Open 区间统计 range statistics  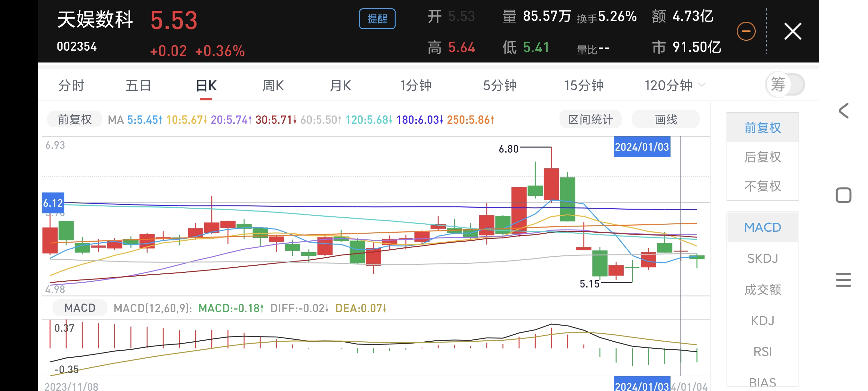tap(590, 120)
